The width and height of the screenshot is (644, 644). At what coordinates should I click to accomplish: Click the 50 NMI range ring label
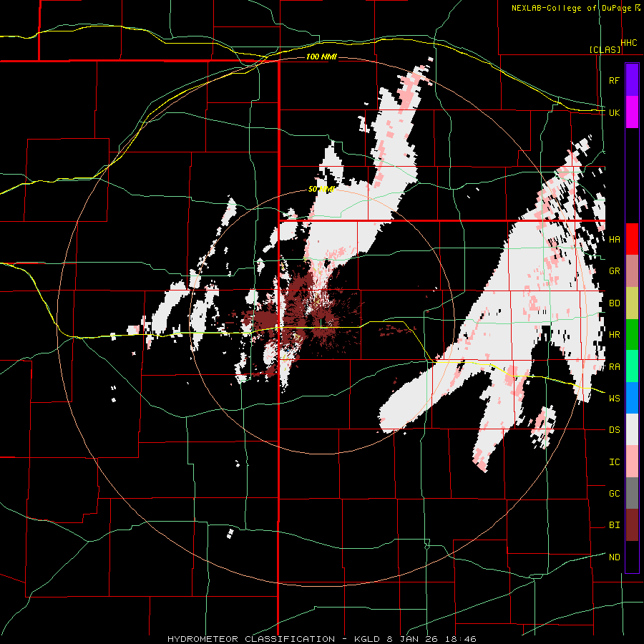pyautogui.click(x=321, y=190)
